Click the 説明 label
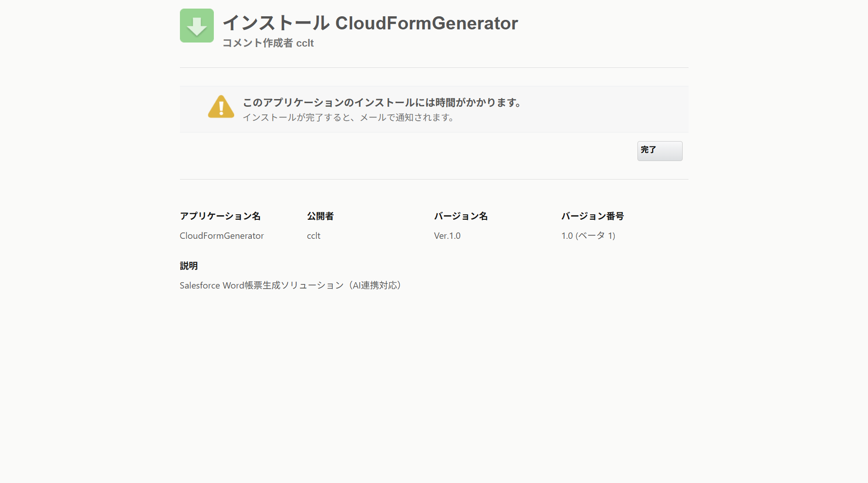Image resolution: width=868 pixels, height=483 pixels. coord(189,266)
